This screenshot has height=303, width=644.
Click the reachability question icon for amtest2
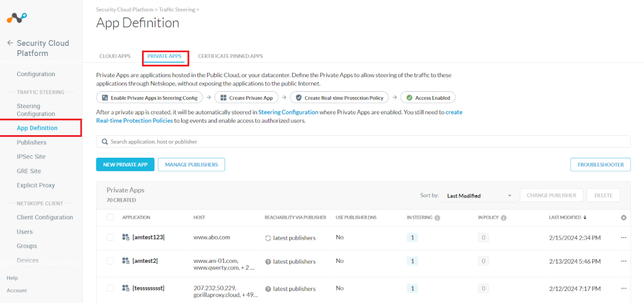click(x=268, y=262)
